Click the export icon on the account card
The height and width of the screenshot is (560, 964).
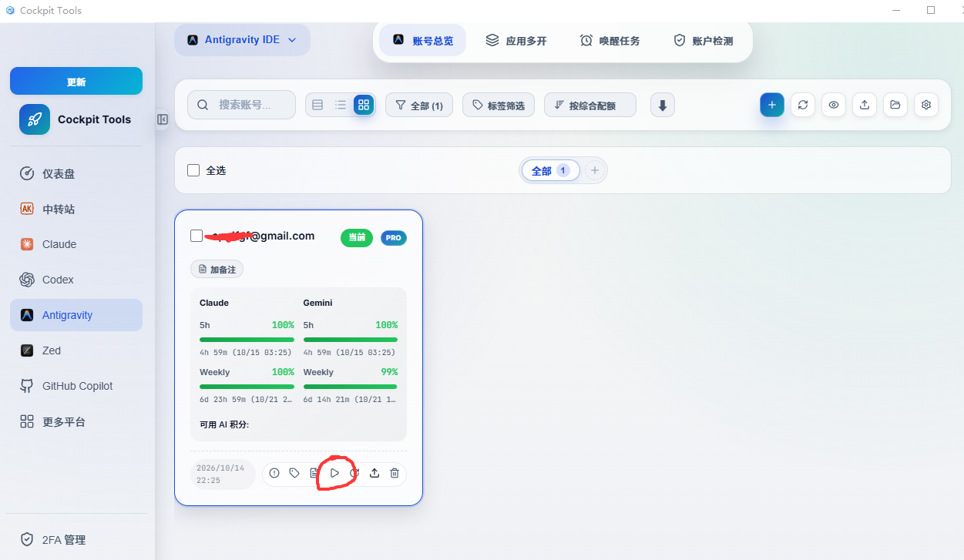pyautogui.click(x=375, y=473)
